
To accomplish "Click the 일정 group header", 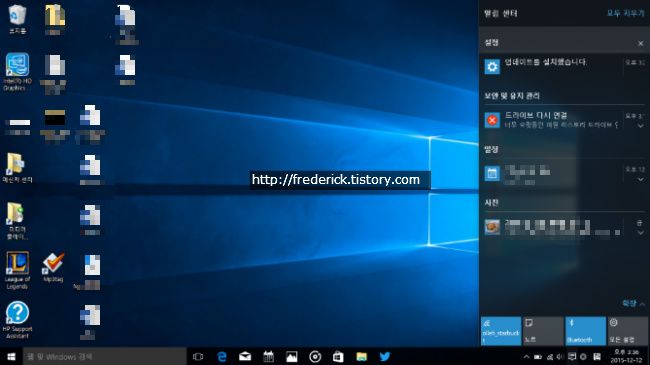I will (491, 149).
